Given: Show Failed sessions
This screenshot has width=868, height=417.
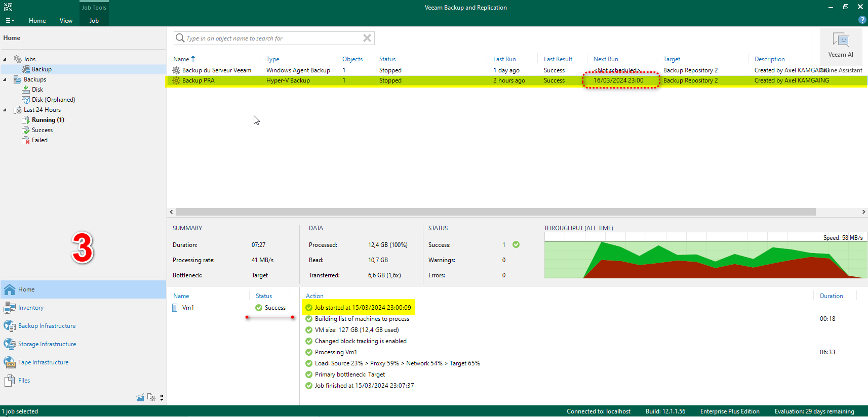Looking at the screenshot, I should [40, 140].
